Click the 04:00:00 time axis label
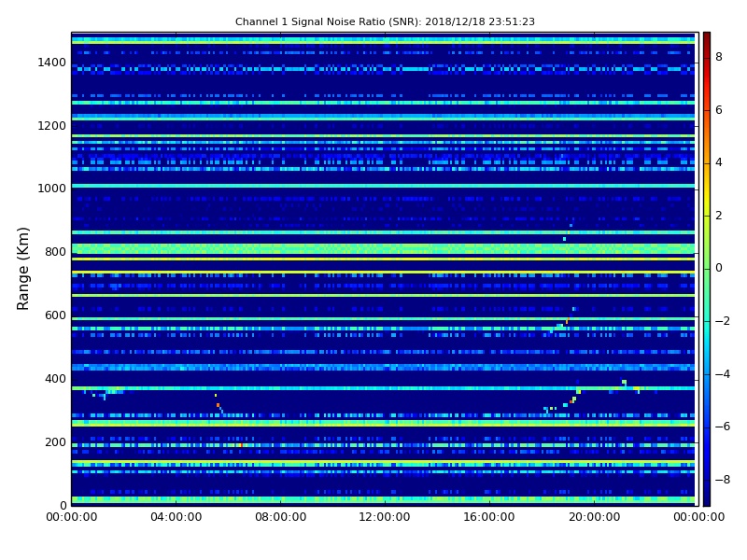 tap(176, 517)
